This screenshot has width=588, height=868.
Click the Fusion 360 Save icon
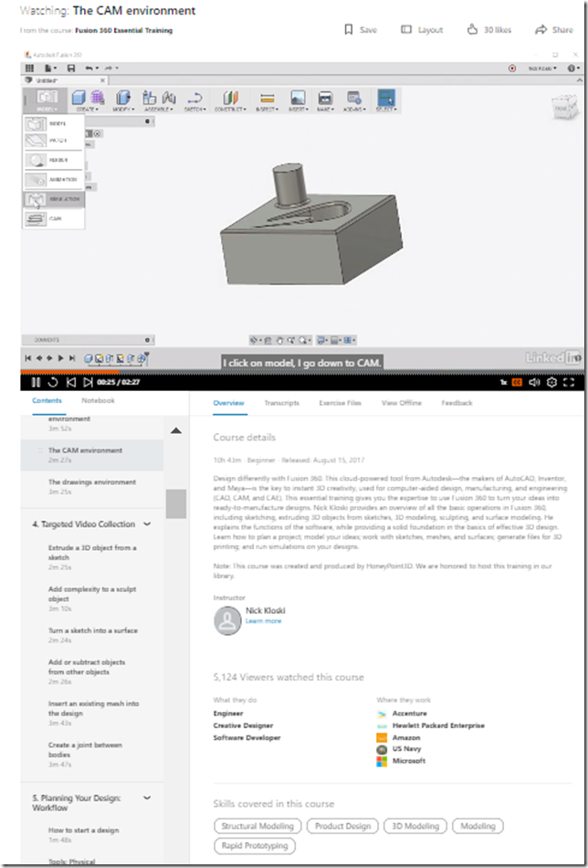71,69
